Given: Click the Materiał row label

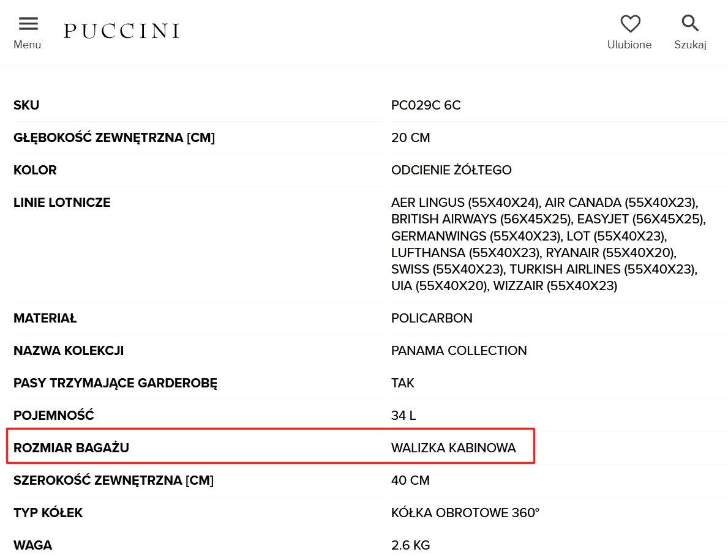Looking at the screenshot, I should point(45,318).
